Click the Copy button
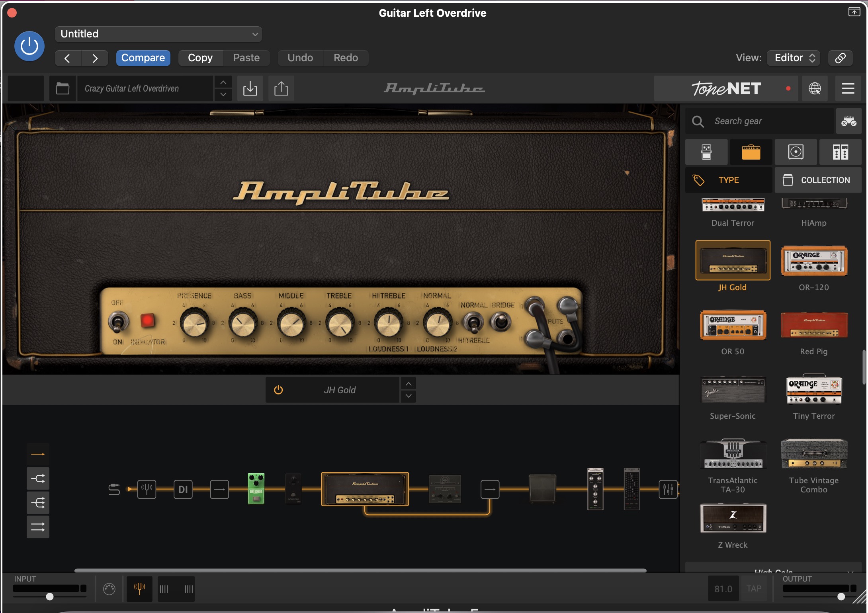Image resolution: width=868 pixels, height=613 pixels. [x=200, y=58]
